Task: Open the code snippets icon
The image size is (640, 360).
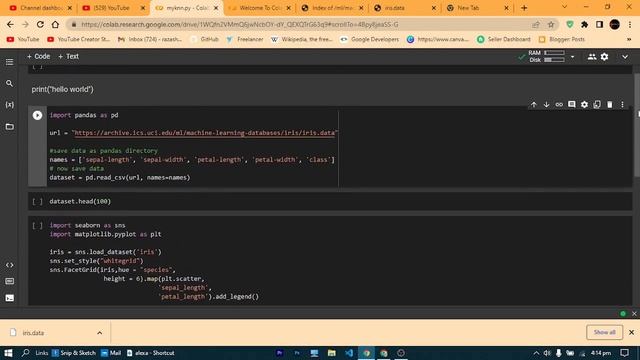Action: [x=9, y=265]
